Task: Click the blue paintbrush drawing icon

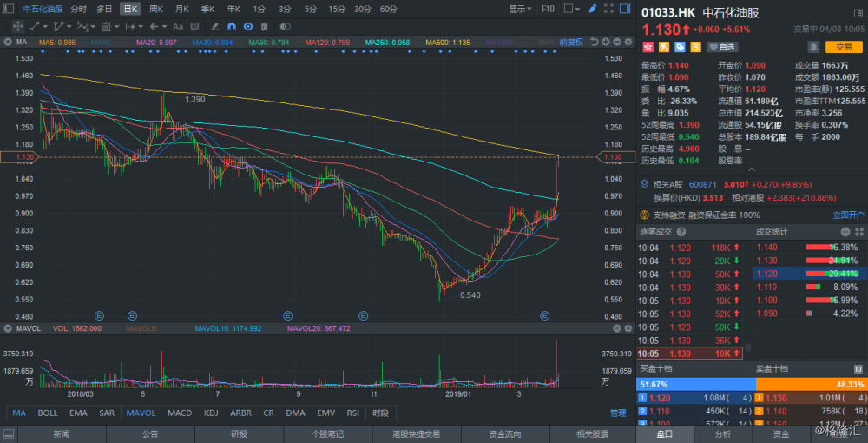Action: pyautogui.click(x=592, y=9)
